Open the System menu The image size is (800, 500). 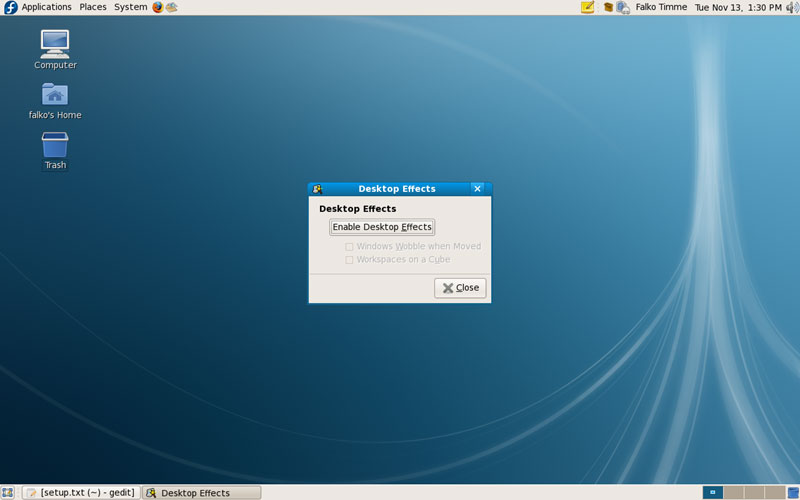click(x=131, y=7)
